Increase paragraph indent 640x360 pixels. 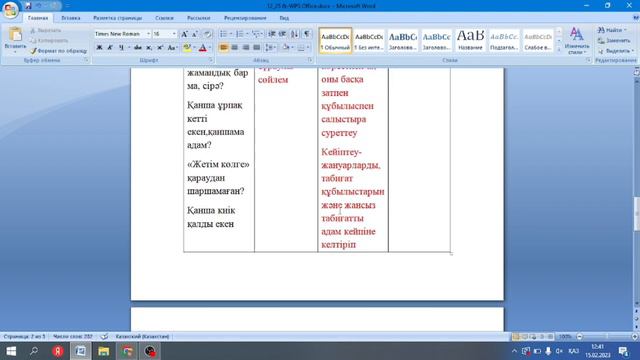(x=282, y=34)
